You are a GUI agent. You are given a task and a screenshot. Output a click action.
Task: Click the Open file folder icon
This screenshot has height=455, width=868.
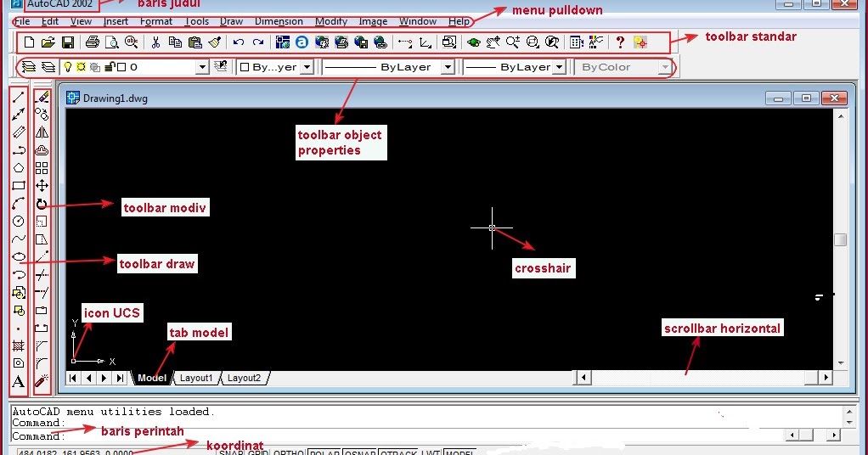point(48,42)
